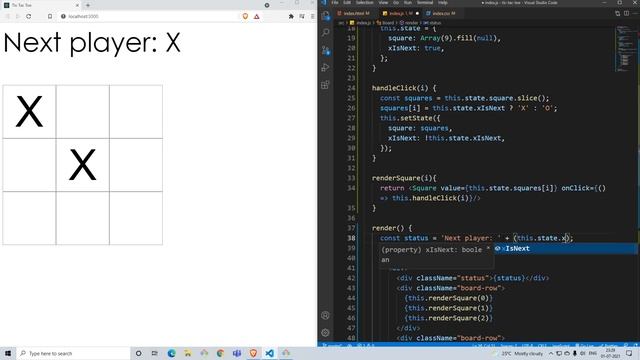
Task: Open the Edit menu in VS Code
Action: [x=347, y=2]
